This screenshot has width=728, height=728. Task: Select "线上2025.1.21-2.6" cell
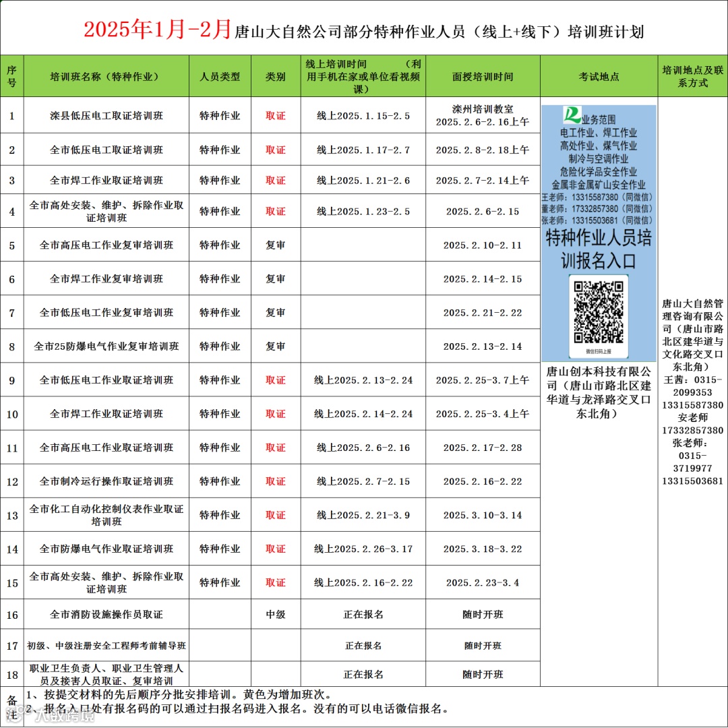pyautogui.click(x=363, y=180)
